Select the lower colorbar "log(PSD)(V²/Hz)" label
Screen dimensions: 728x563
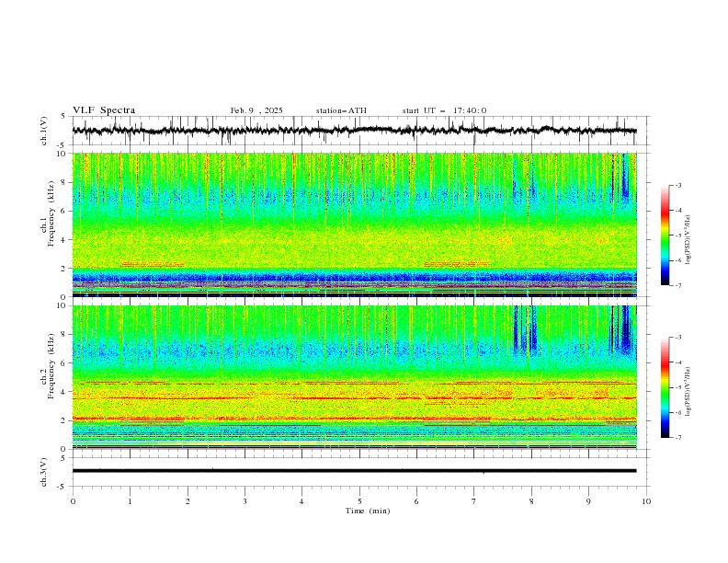coord(688,392)
